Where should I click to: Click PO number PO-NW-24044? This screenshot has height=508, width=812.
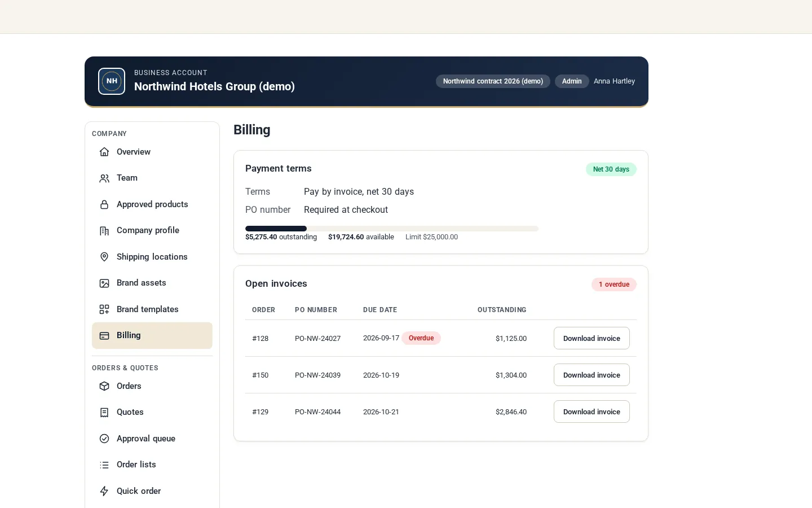pos(317,412)
